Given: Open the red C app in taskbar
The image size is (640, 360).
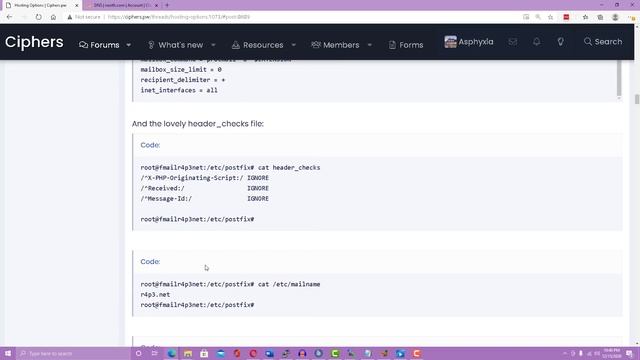Looking at the screenshot, I should pyautogui.click(x=417, y=353).
